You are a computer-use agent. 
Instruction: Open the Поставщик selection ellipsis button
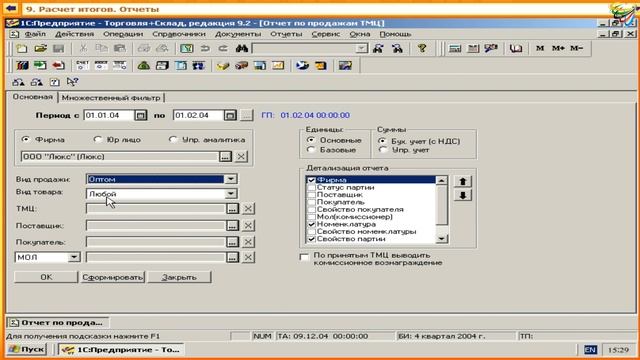[x=232, y=225]
